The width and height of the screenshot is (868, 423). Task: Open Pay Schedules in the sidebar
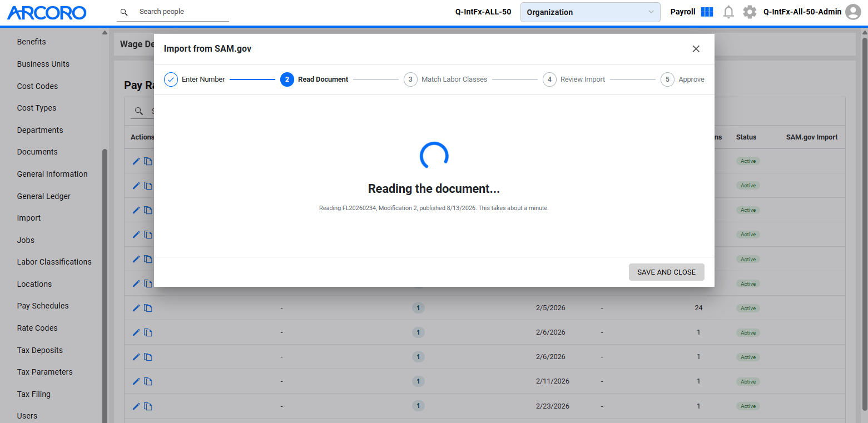point(43,306)
